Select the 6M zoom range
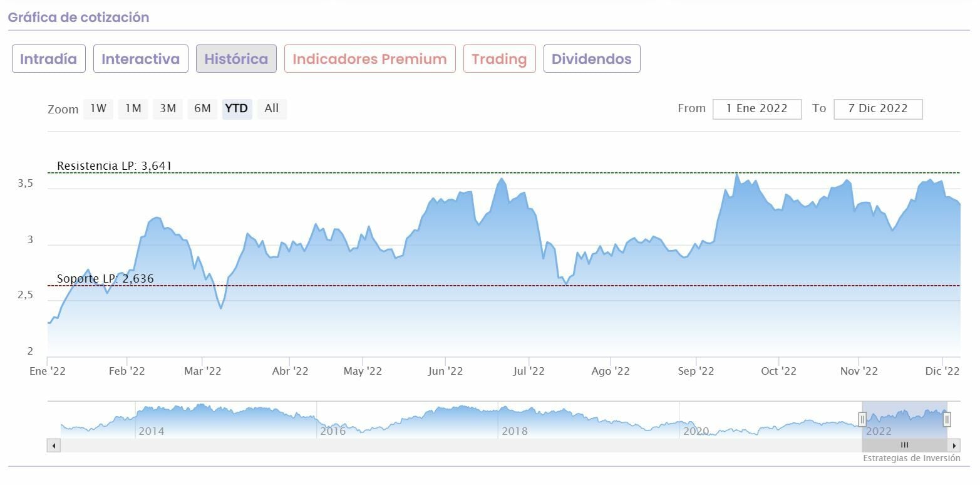980x485 pixels. (202, 108)
